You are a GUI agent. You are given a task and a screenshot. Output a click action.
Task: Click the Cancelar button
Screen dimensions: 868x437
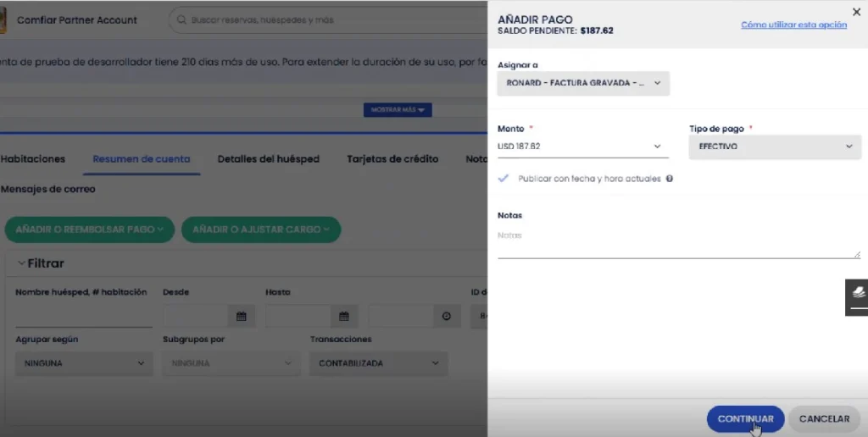pyautogui.click(x=824, y=418)
